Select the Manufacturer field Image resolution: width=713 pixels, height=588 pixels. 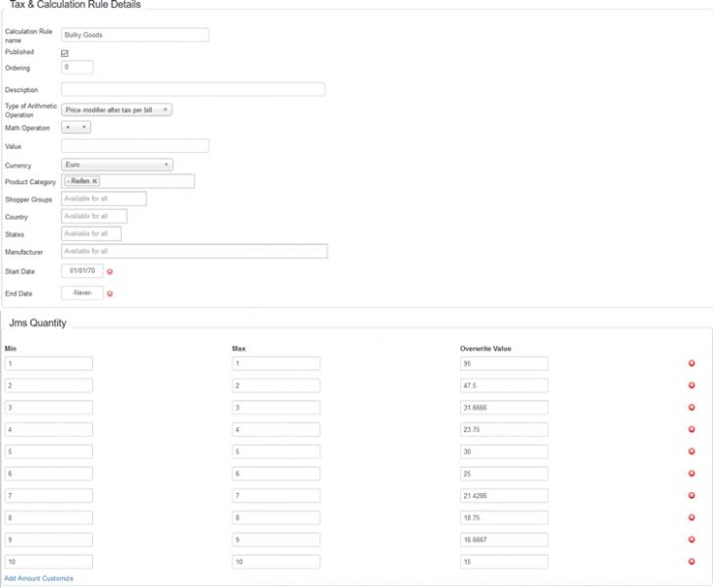pyautogui.click(x=193, y=252)
